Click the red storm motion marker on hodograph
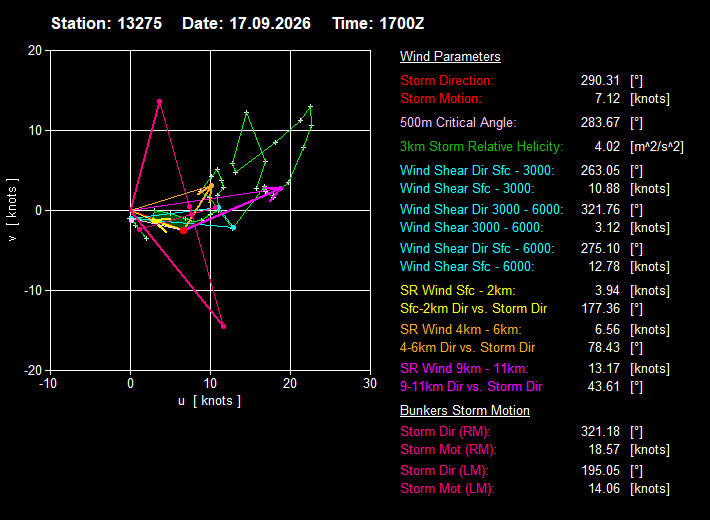This screenshot has height=520, width=710. [183, 231]
